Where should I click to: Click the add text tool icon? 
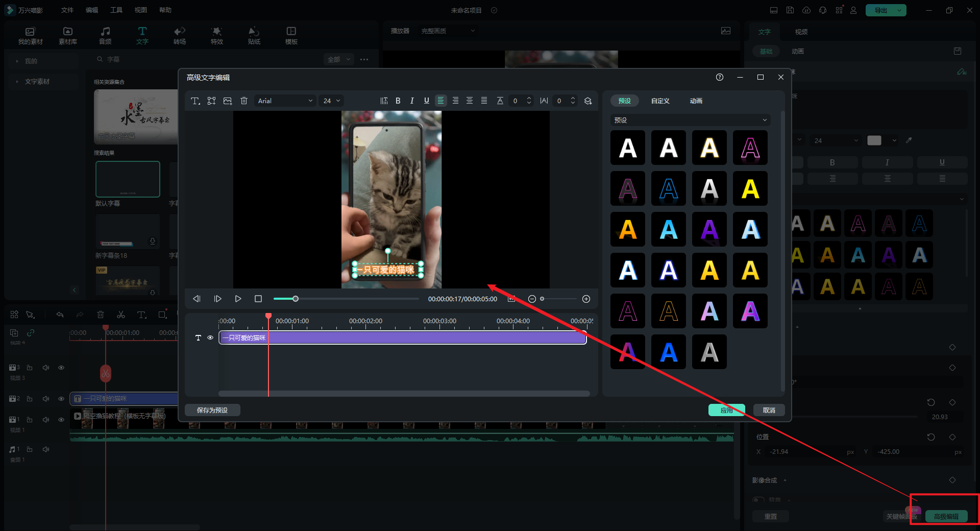point(195,101)
